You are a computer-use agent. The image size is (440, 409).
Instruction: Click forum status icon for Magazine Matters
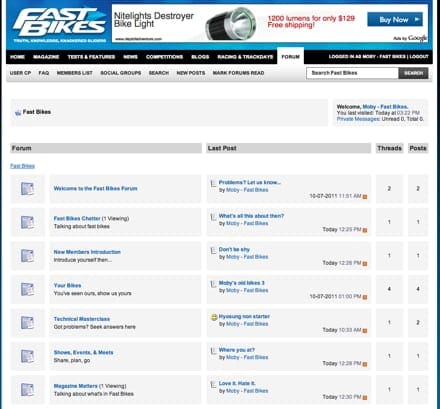tap(27, 390)
